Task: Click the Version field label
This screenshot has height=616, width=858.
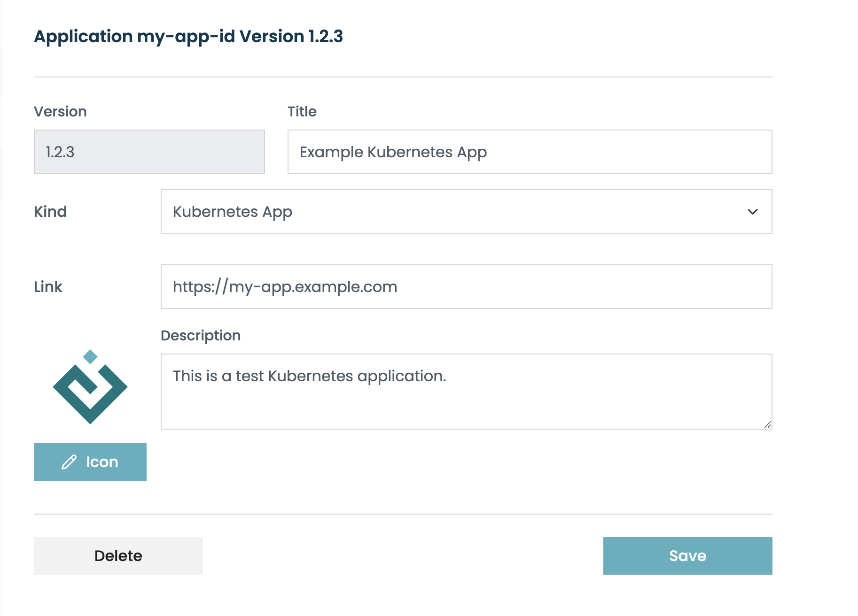Action: click(60, 112)
